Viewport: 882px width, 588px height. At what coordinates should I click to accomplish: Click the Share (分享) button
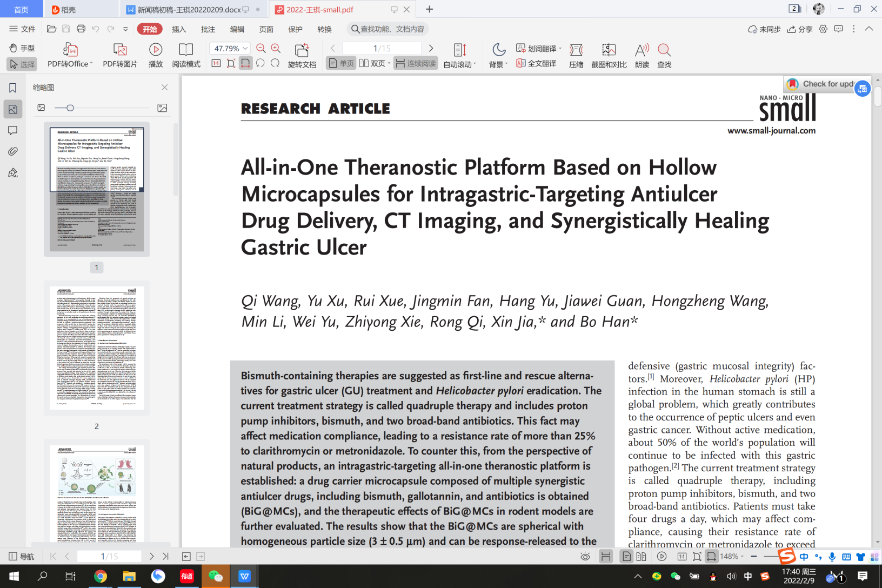pos(800,29)
